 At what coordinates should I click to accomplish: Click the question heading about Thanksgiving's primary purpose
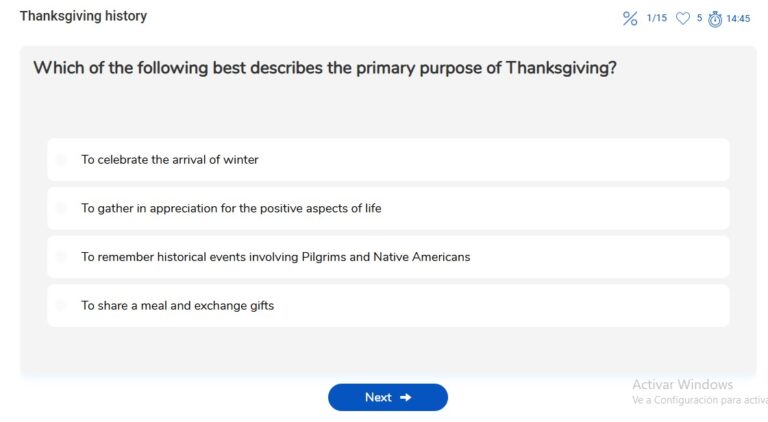click(x=325, y=68)
